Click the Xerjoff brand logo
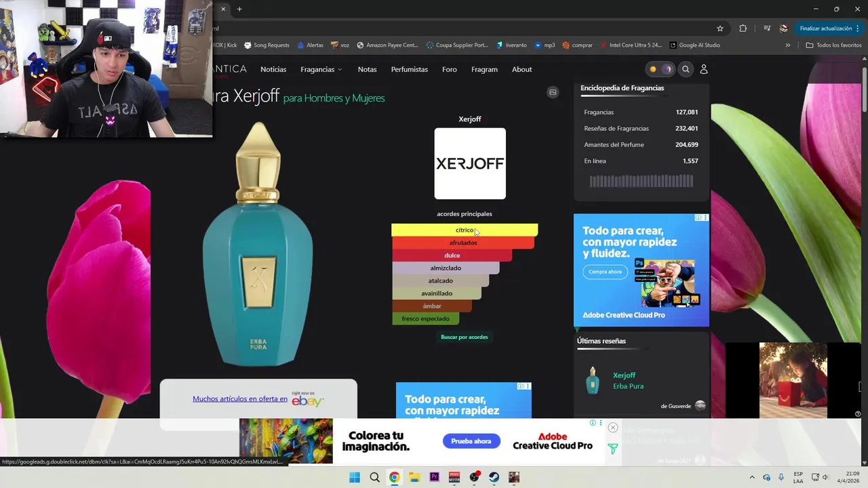This screenshot has width=868, height=488. point(470,163)
